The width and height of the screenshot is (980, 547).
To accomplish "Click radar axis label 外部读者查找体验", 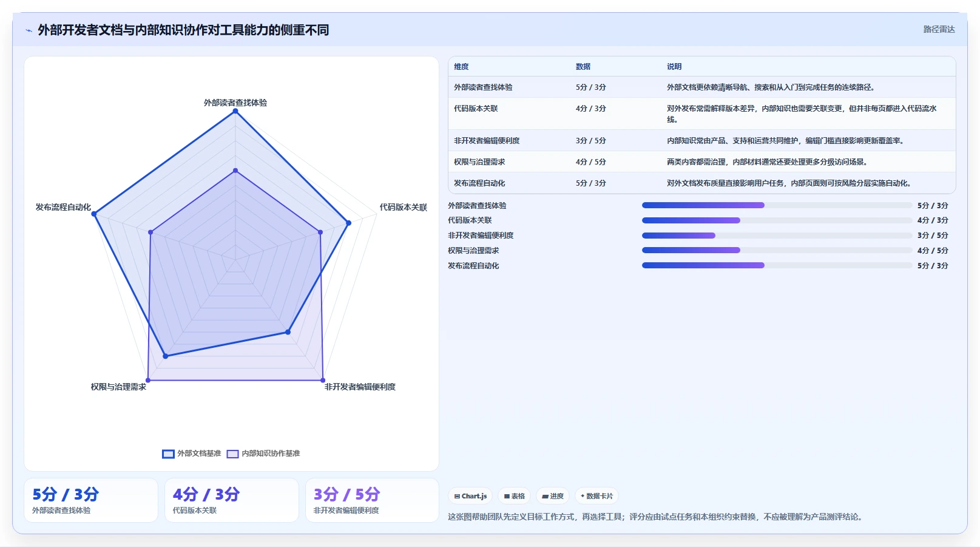I will pyautogui.click(x=235, y=103).
